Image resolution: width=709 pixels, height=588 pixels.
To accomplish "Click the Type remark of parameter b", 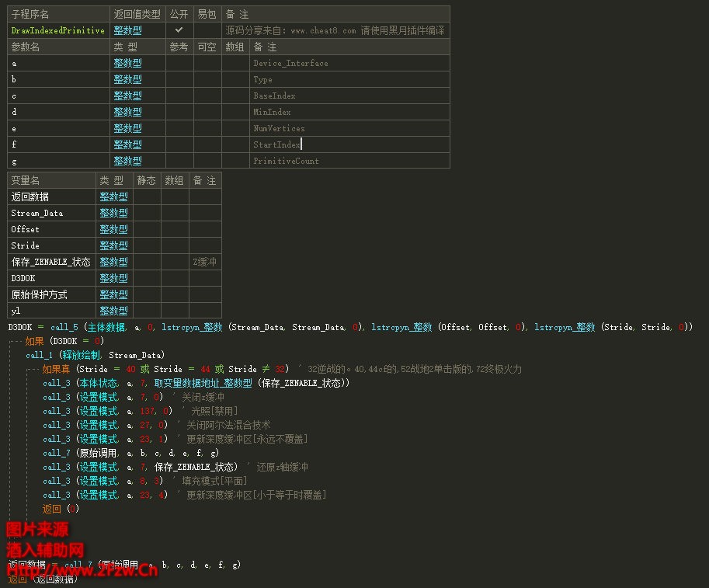I will (x=262, y=79).
